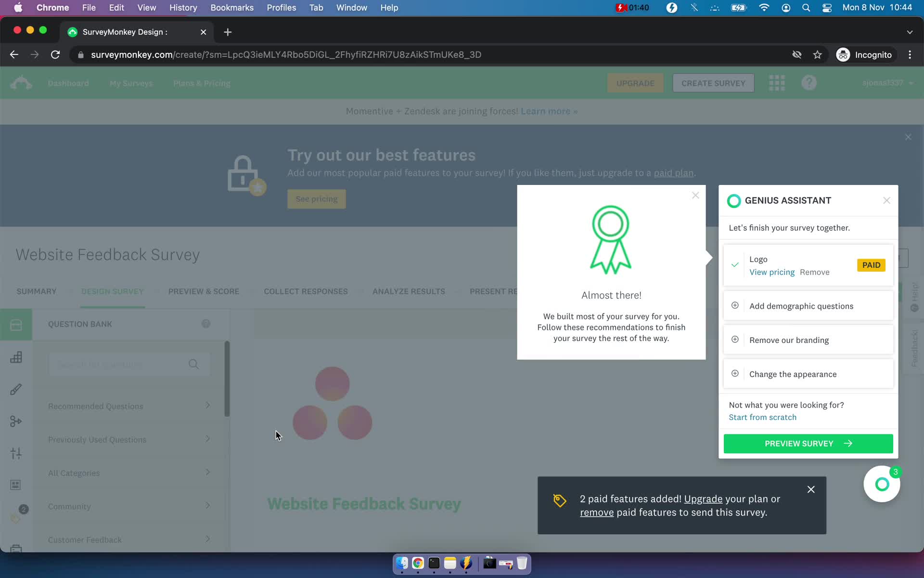This screenshot has width=924, height=578.
Task: Click the Analytics icon in sidebar
Action: point(17,357)
